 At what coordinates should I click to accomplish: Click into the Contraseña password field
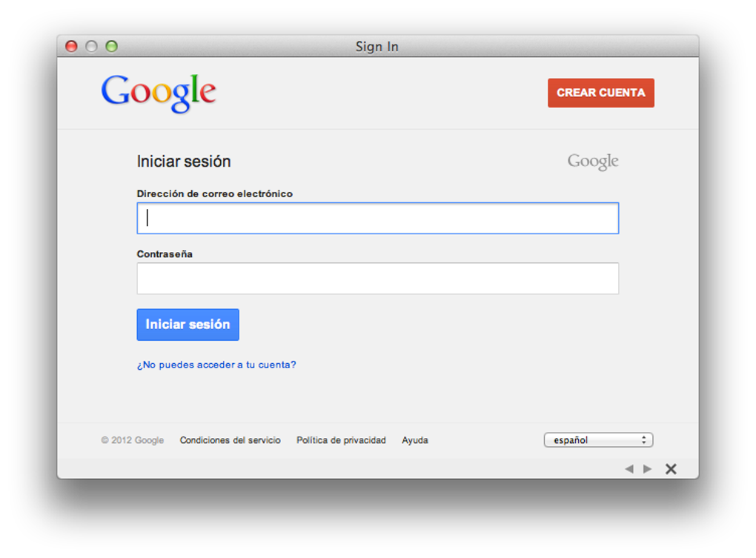pos(377,279)
